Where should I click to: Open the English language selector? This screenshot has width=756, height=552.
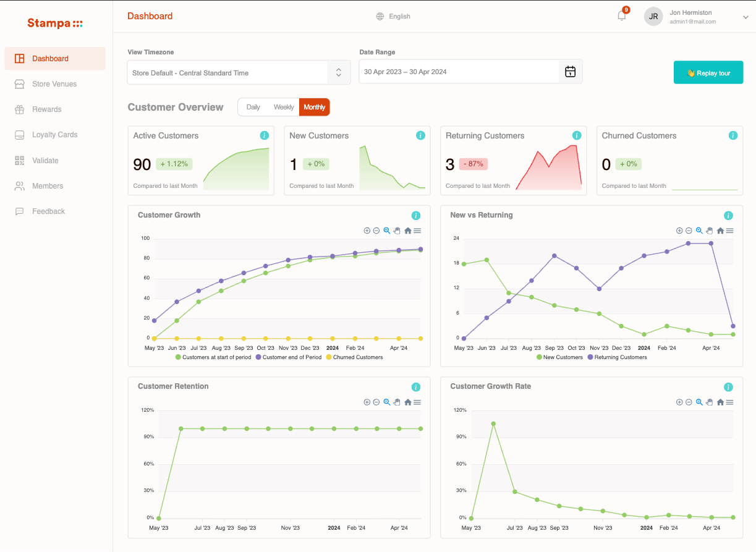(393, 16)
